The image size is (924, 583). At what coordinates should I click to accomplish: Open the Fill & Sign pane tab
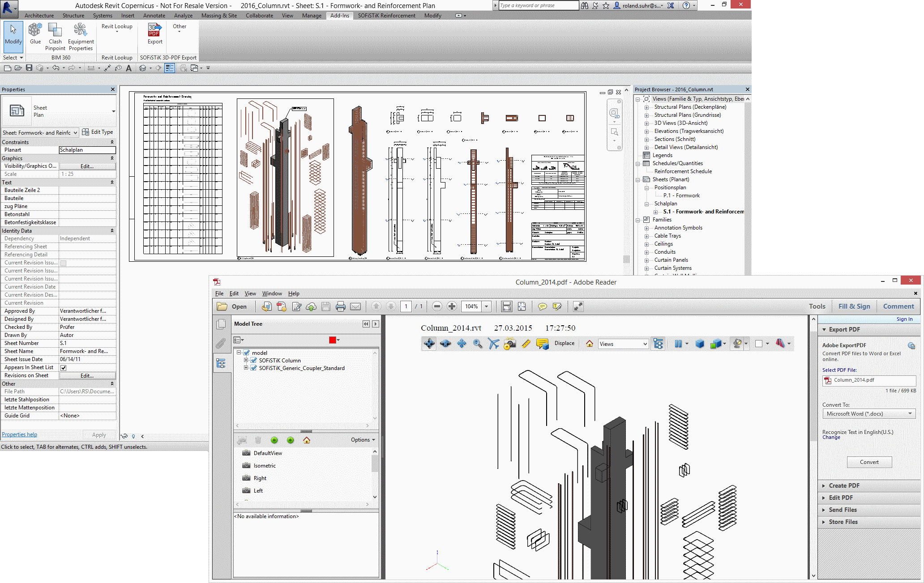[x=854, y=306]
